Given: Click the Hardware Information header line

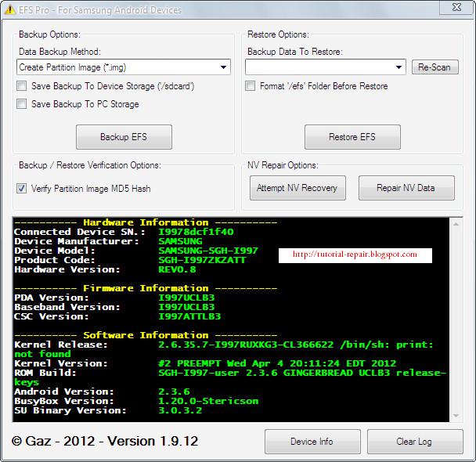Looking at the screenshot, I should coord(146,222).
